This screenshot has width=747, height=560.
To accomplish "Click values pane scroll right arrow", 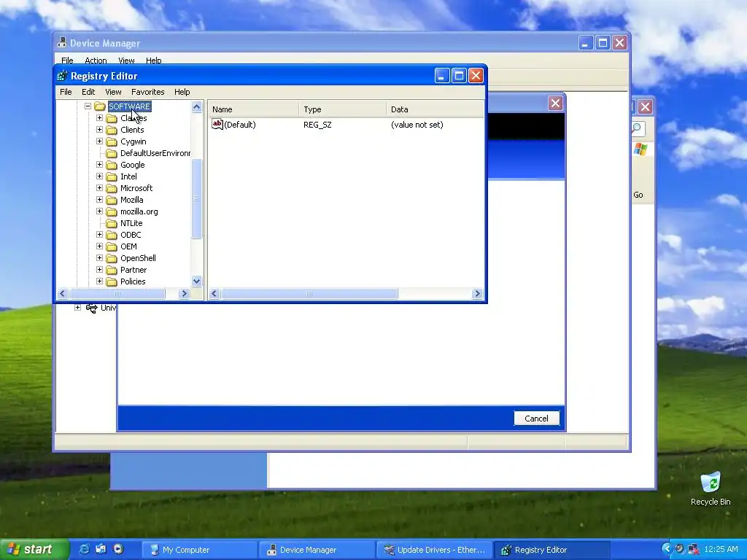I will click(x=477, y=294).
